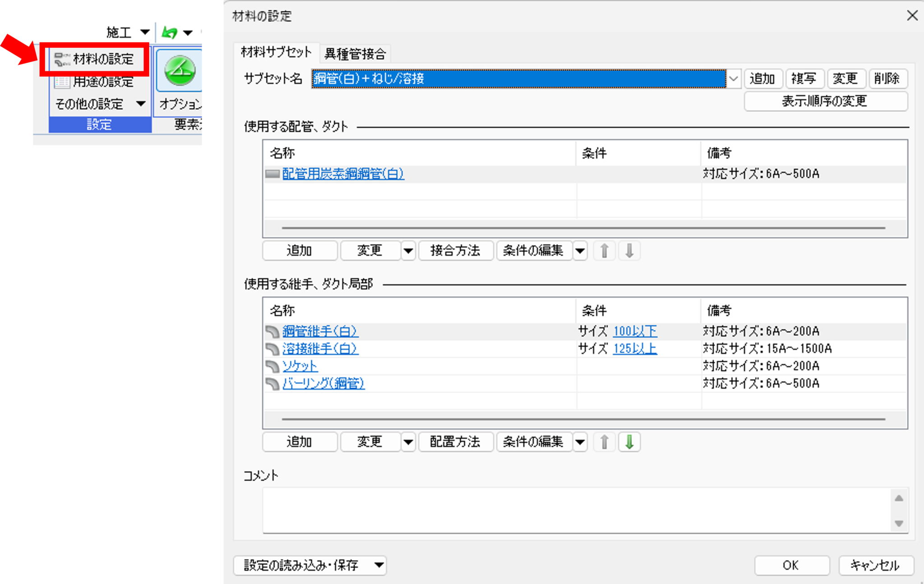The width and height of the screenshot is (924, 584).
Task: Open the 鋼管継手(白) link
Action: (320, 331)
